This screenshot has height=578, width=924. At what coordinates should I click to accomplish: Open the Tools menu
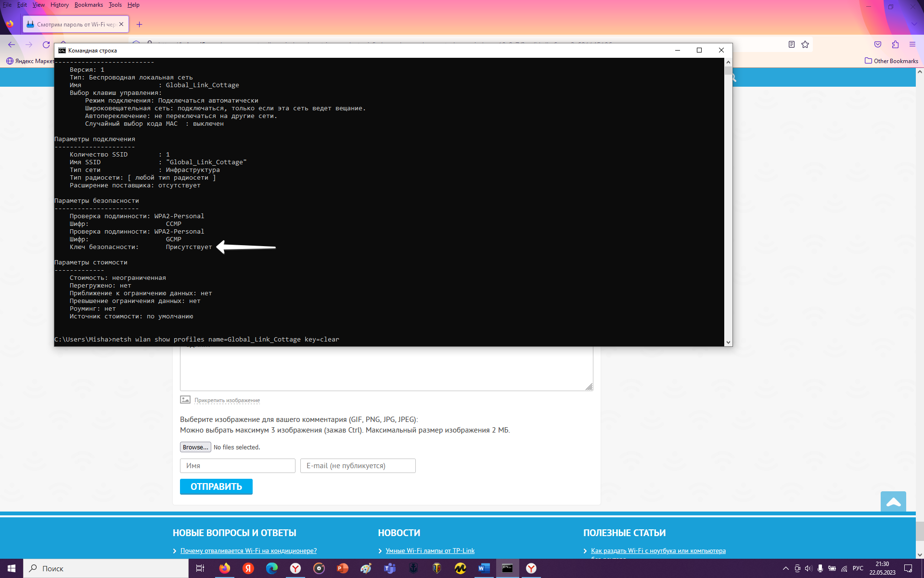(115, 5)
